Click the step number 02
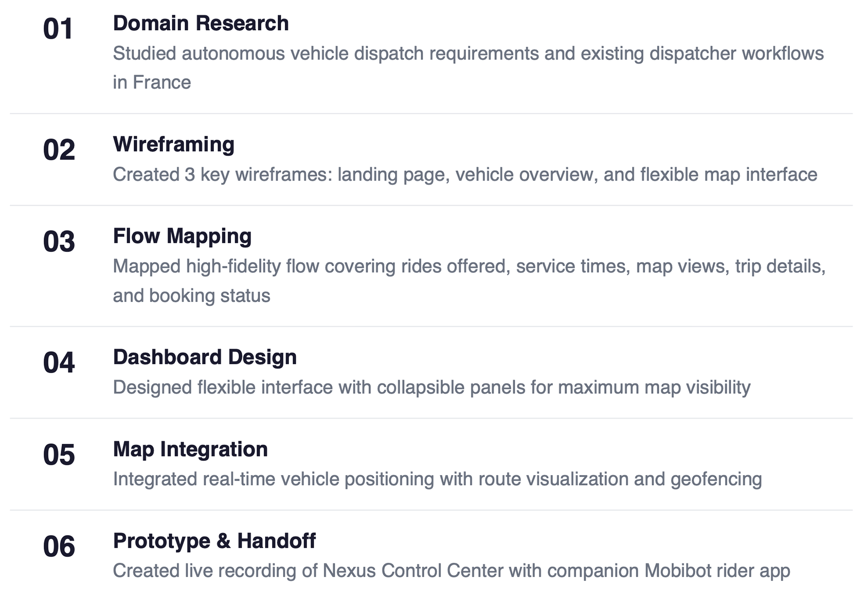The image size is (864, 616). click(58, 150)
